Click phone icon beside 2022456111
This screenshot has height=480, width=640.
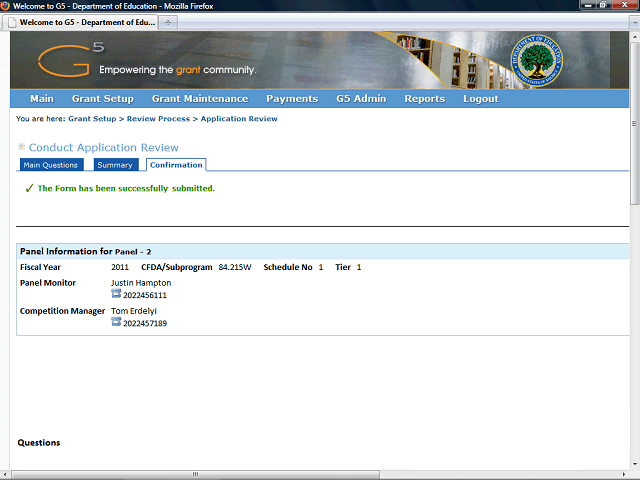(116, 294)
